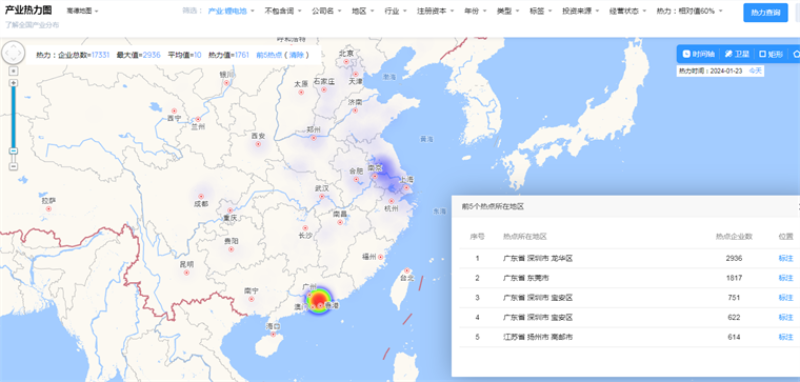Screen dimensions: 800x382
Task: Toggle 卫星 satellite view
Action: click(737, 54)
